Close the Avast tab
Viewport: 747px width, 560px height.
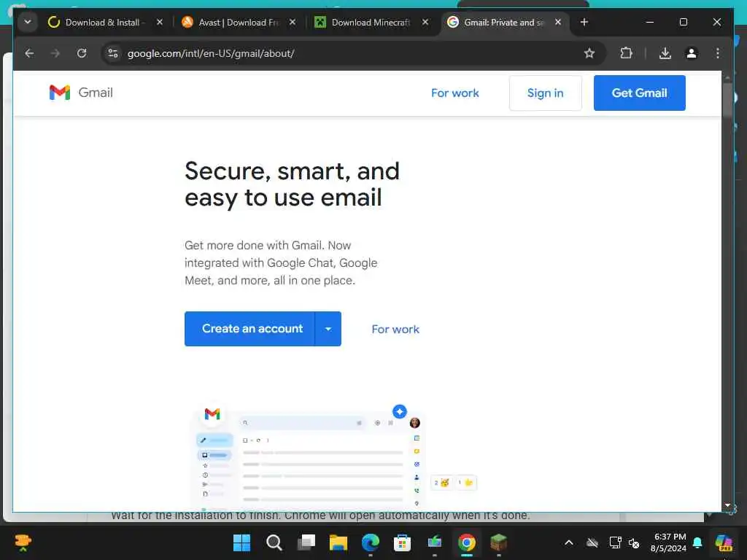pyautogui.click(x=293, y=22)
